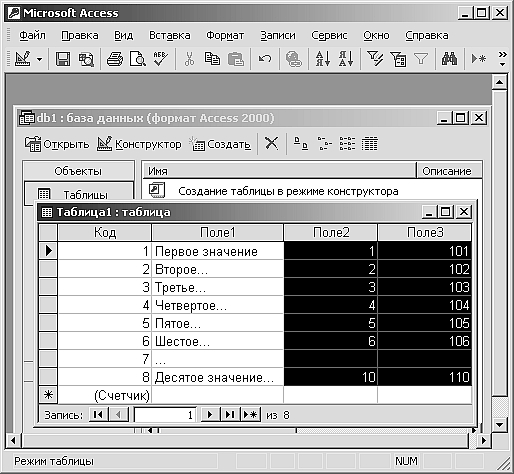Viewport: 514px width, 474px height.
Task: Click the record number input field
Action: 165,415
